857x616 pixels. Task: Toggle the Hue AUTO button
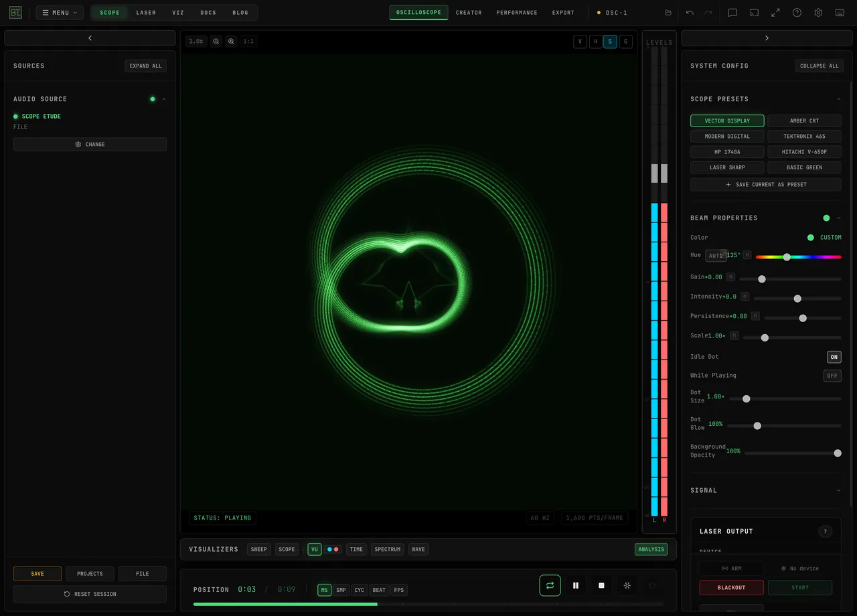(716, 256)
